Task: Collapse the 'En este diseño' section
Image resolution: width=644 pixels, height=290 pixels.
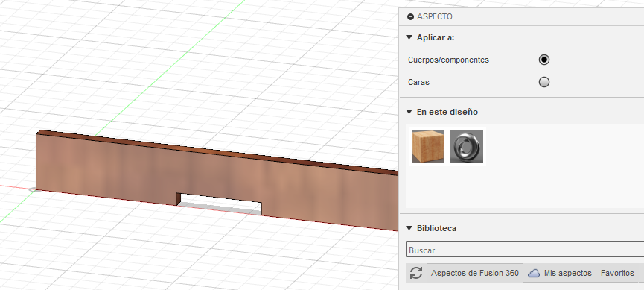Action: point(409,112)
